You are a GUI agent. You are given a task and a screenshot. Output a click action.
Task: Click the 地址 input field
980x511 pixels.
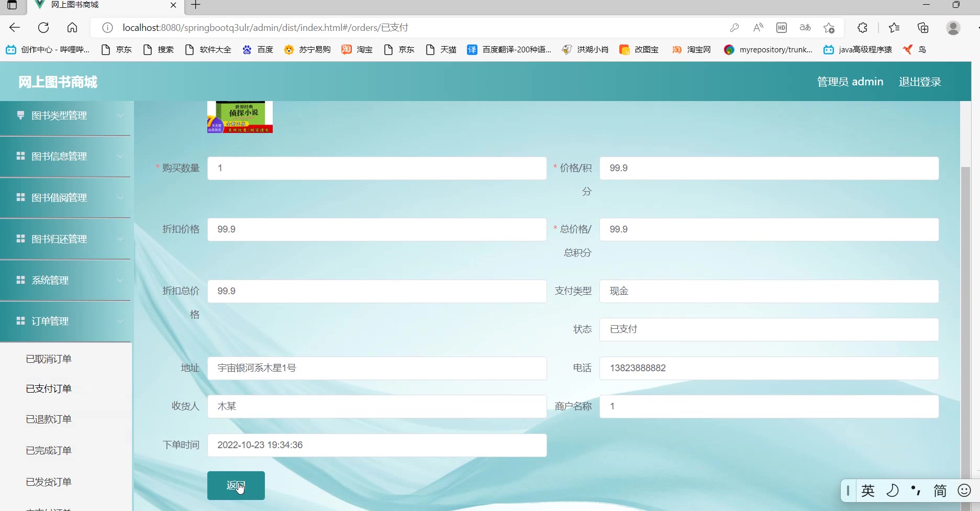pos(377,368)
